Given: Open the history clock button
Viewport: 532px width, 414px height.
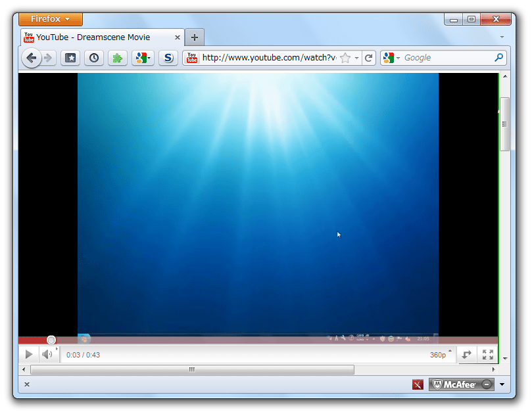Looking at the screenshot, I should pyautogui.click(x=94, y=58).
